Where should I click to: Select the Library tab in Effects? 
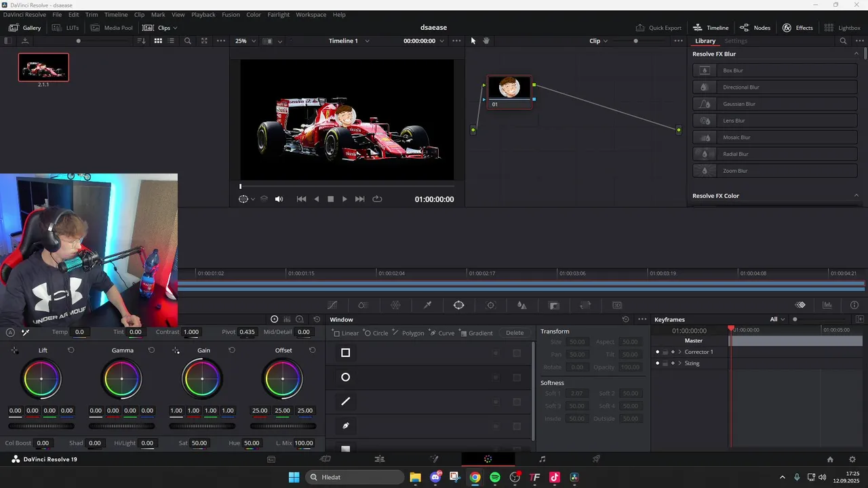pyautogui.click(x=705, y=41)
